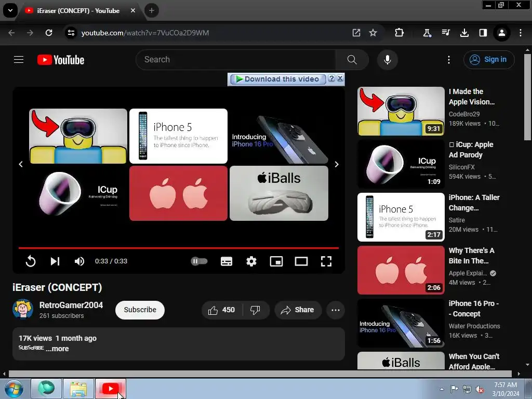This screenshot has width=532, height=399.
Task: Click Download this video button
Action: coord(278,79)
